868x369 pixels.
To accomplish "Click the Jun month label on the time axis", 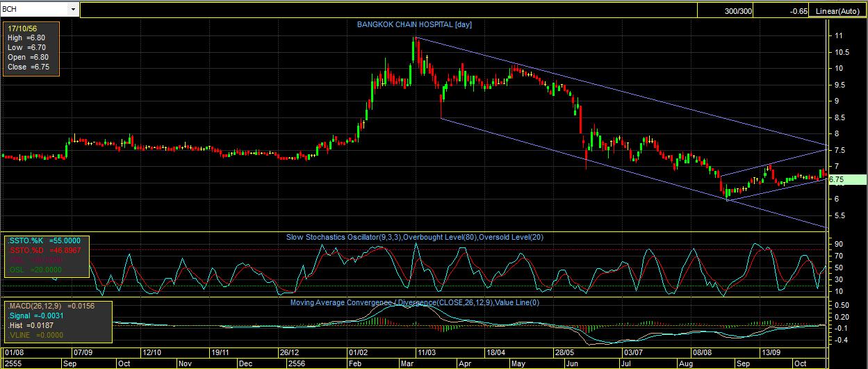I will [573, 363].
